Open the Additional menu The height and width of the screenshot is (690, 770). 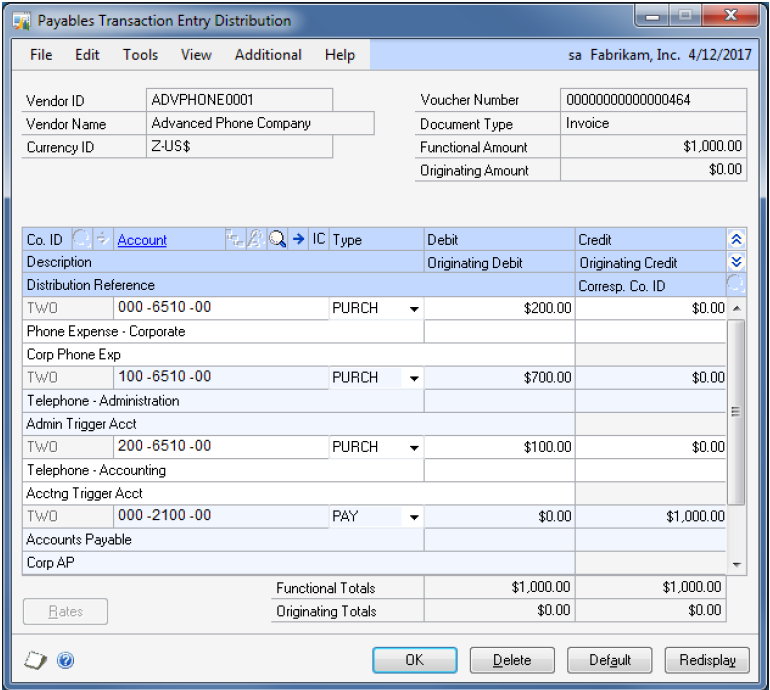(x=268, y=55)
